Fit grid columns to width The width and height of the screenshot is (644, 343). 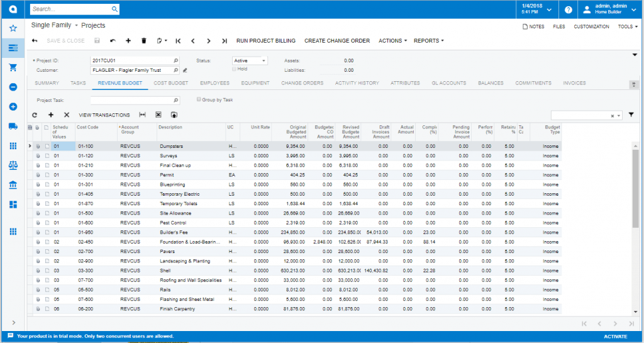coord(143,115)
